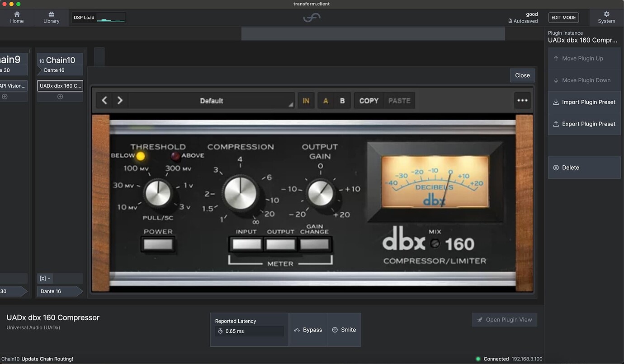This screenshot has width=624, height=364.
Task: Import Plugin Preset from the side panel
Action: coord(584,102)
